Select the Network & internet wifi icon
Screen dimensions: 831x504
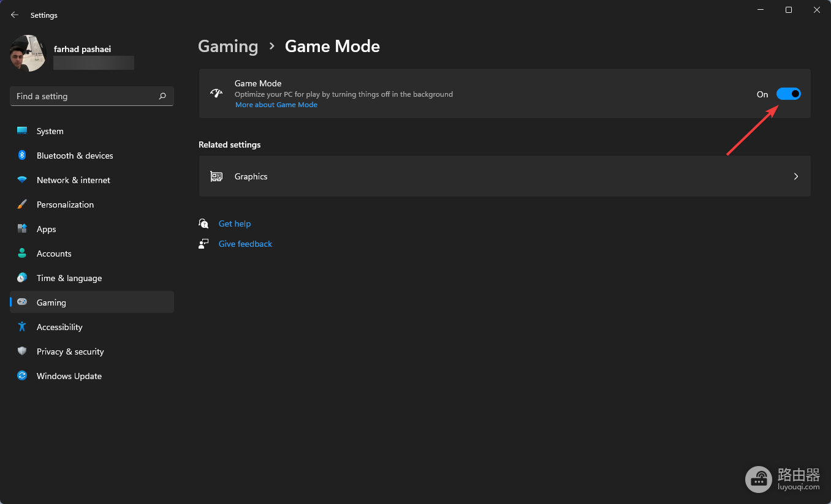[22, 180]
